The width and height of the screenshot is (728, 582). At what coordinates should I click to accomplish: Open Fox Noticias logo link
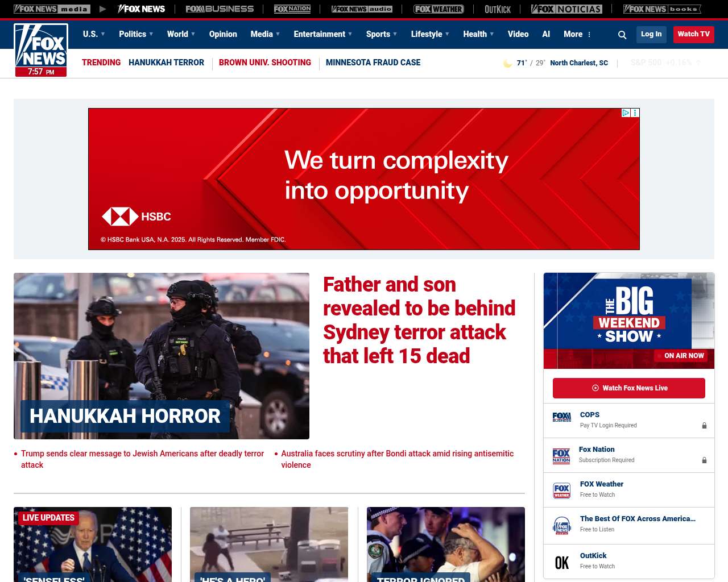[566, 9]
